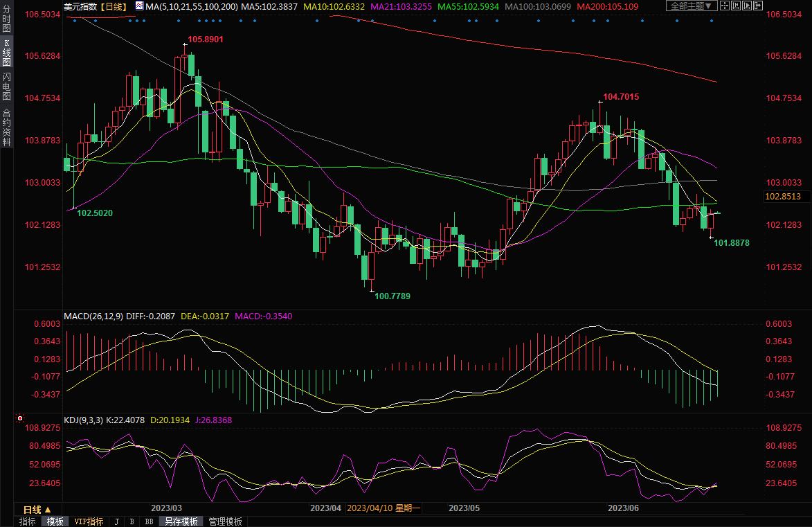Click the current price label 102.8513
The width and height of the screenshot is (812, 527).
(783, 197)
